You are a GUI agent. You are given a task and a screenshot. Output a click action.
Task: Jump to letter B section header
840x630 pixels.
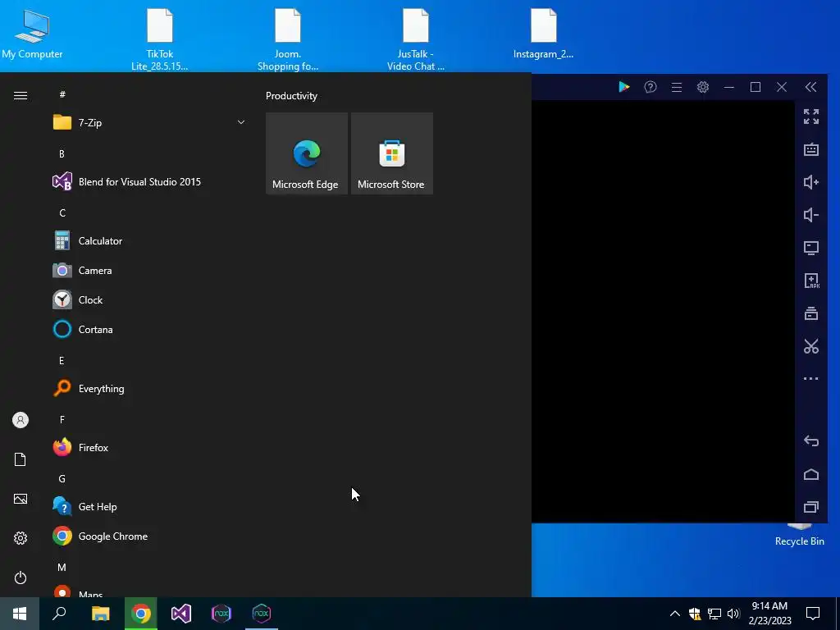[x=62, y=153]
